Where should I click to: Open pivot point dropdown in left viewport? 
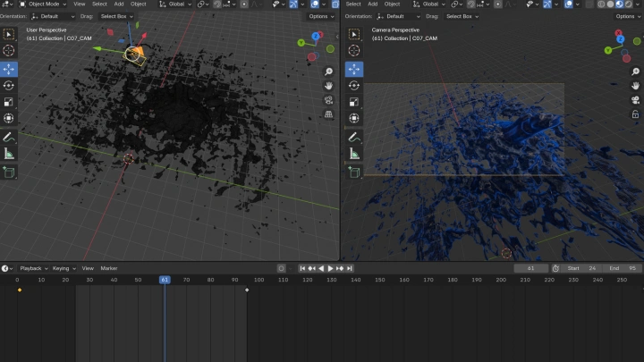(x=202, y=4)
